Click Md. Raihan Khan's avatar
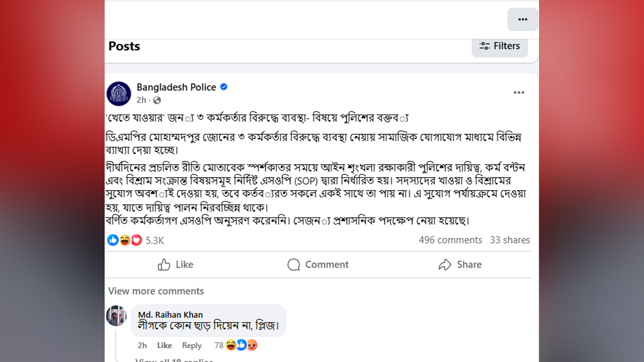644x362 pixels. click(116, 315)
